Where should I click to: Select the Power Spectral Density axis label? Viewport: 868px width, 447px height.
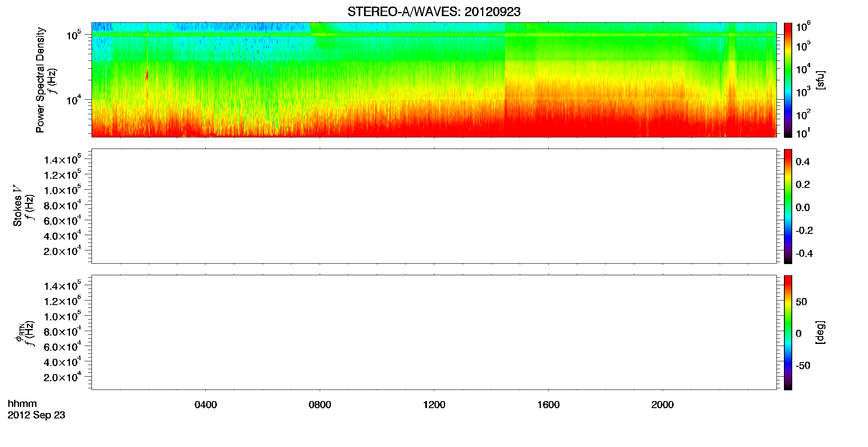pyautogui.click(x=40, y=80)
